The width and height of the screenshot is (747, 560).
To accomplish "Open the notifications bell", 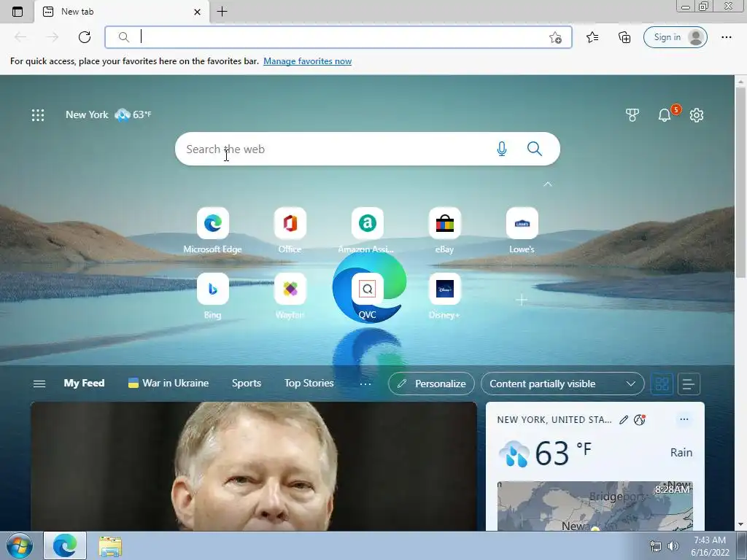I will click(x=665, y=114).
